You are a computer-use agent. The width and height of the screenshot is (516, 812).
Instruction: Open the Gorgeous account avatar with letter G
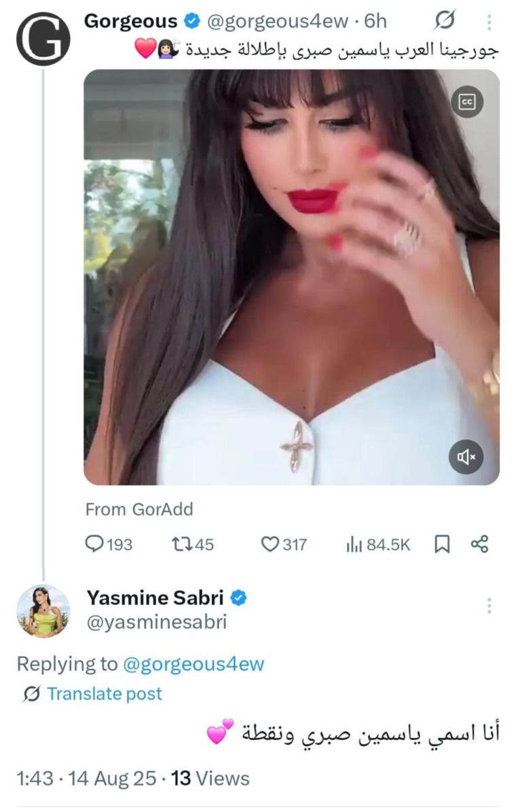point(43,39)
